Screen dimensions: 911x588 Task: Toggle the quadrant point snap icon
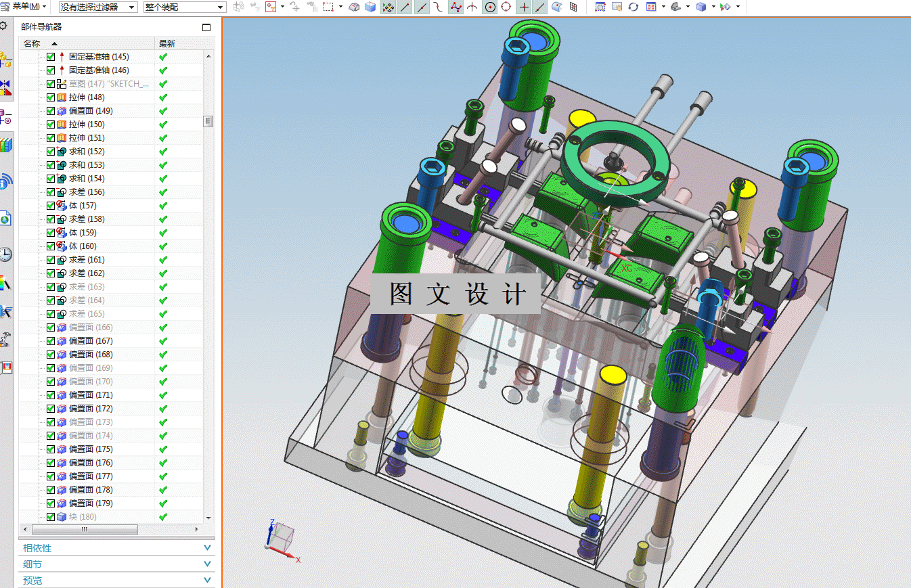506,7
